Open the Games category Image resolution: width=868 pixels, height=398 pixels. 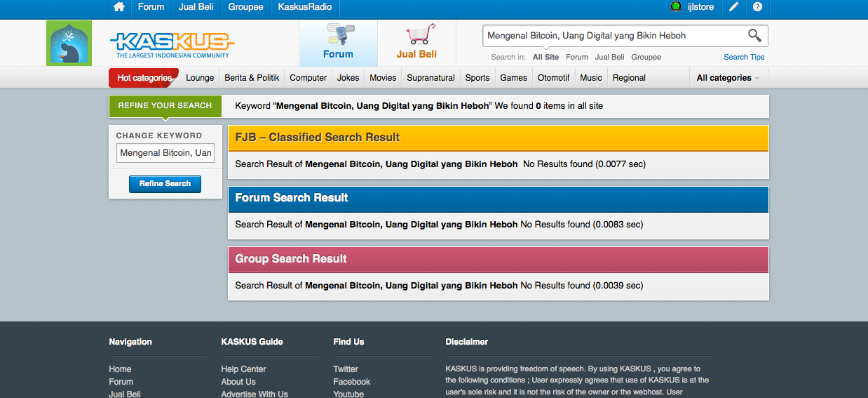pos(513,78)
